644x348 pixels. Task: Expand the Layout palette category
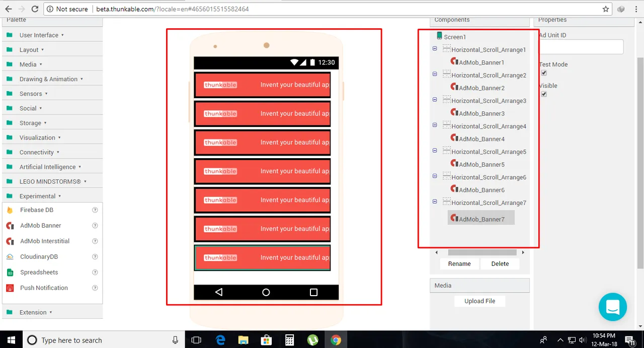coord(52,50)
